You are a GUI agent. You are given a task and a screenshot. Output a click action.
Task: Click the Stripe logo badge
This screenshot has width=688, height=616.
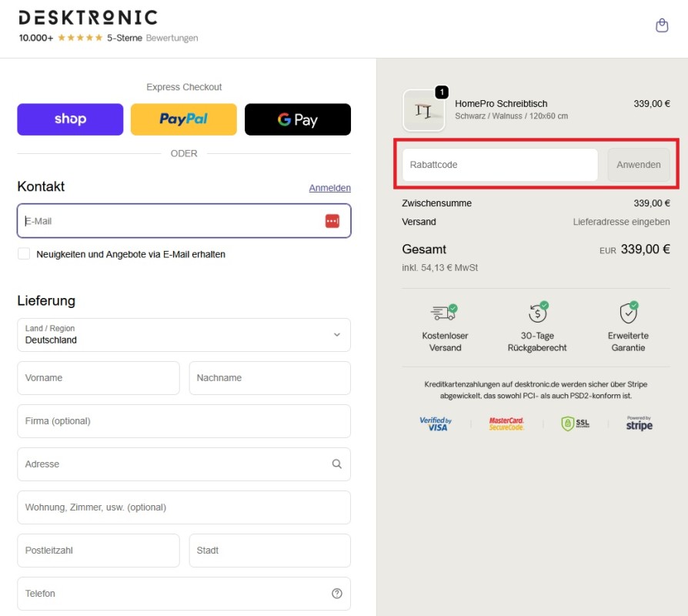[x=639, y=423]
